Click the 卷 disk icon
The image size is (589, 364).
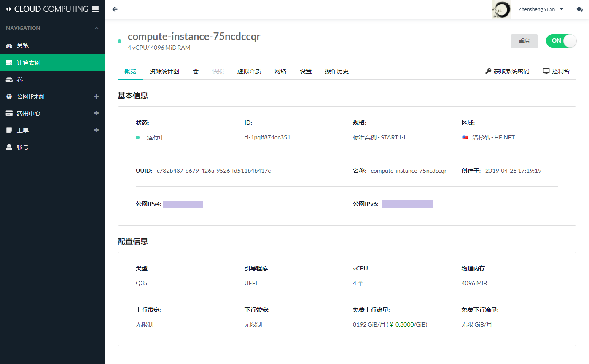click(9, 80)
